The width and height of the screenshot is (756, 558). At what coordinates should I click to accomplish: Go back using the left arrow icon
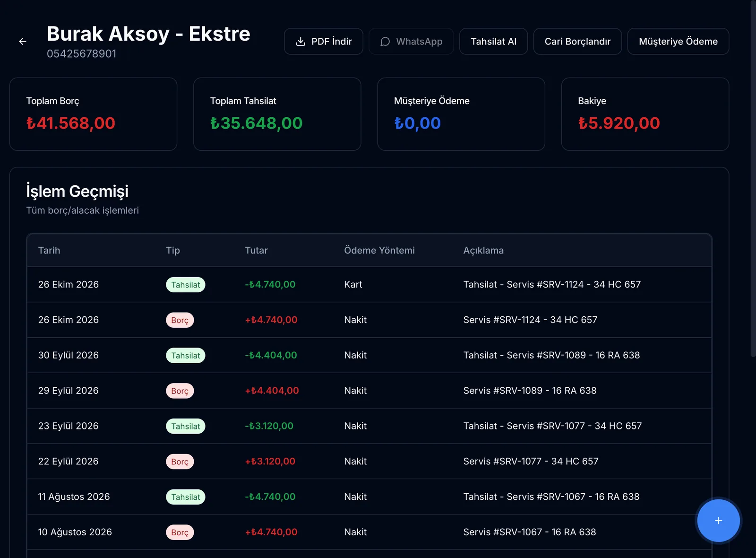coord(22,42)
